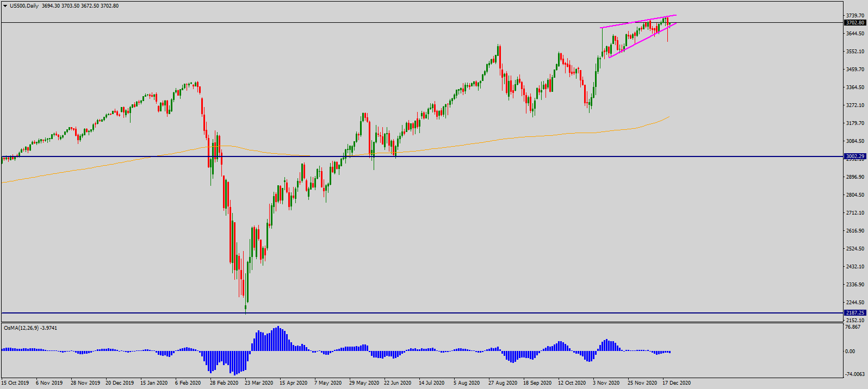868x389 pixels.
Task: Click the 2524.50 price scale value
Action: click(855, 249)
